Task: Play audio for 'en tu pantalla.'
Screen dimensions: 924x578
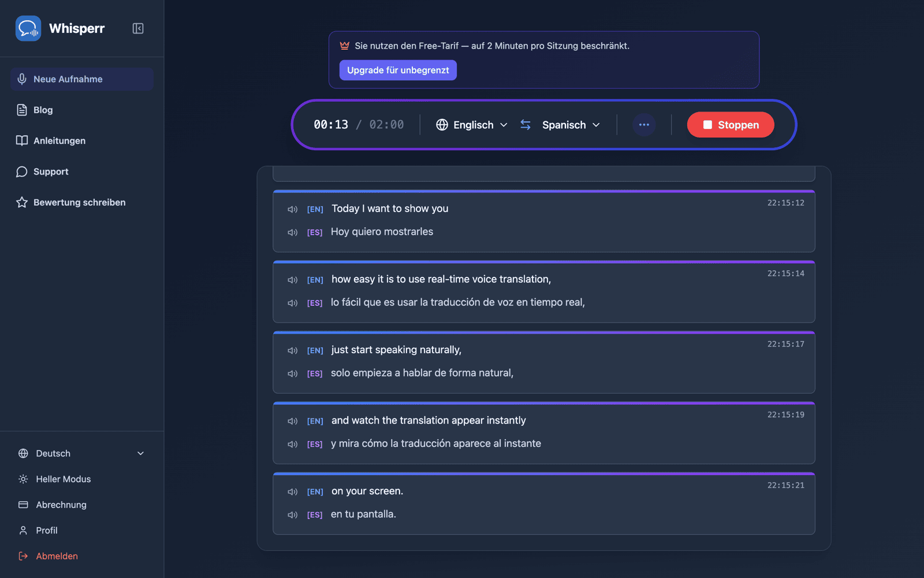Action: tap(293, 515)
